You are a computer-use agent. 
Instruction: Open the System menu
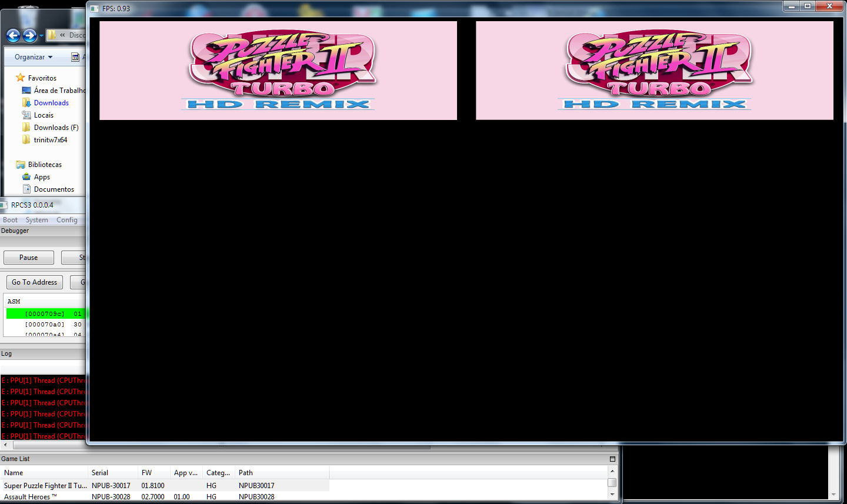36,220
